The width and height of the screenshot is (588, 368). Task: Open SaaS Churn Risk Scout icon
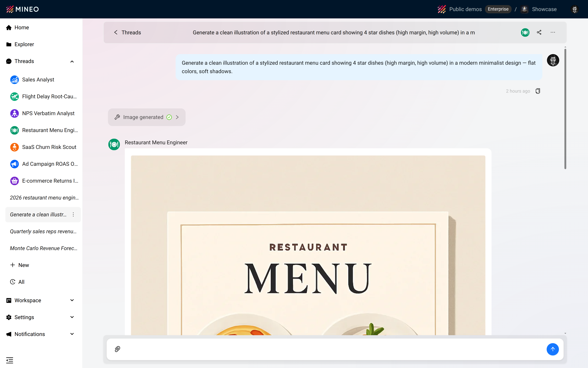pyautogui.click(x=15, y=147)
